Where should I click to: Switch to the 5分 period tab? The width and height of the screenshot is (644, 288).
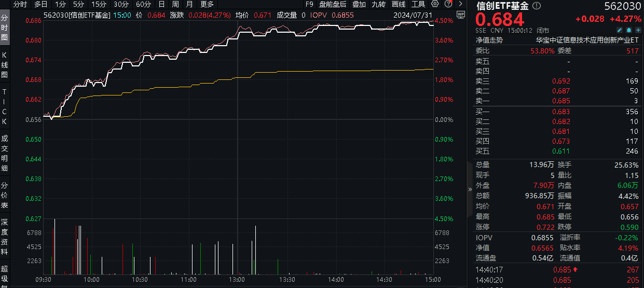point(78,4)
